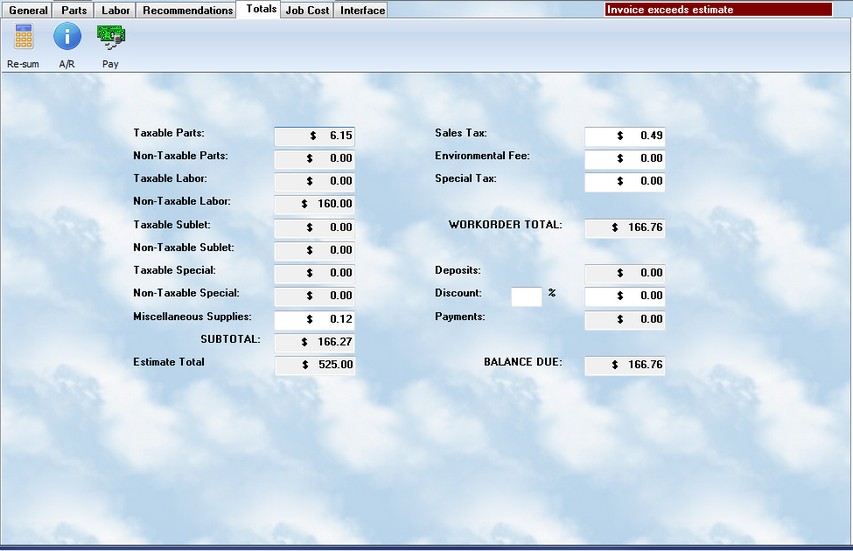The image size is (853, 551).
Task: Click the Sales Tax amount field
Action: click(624, 136)
